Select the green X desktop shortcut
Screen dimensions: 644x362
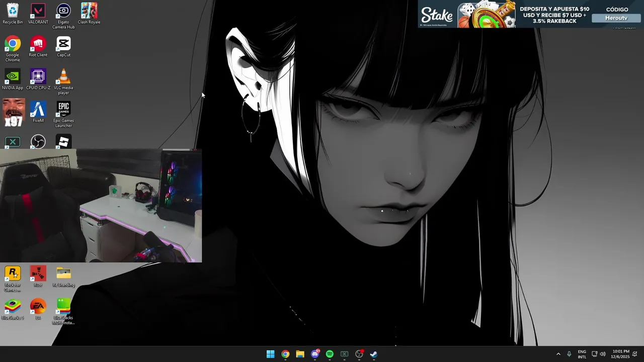tap(13, 142)
